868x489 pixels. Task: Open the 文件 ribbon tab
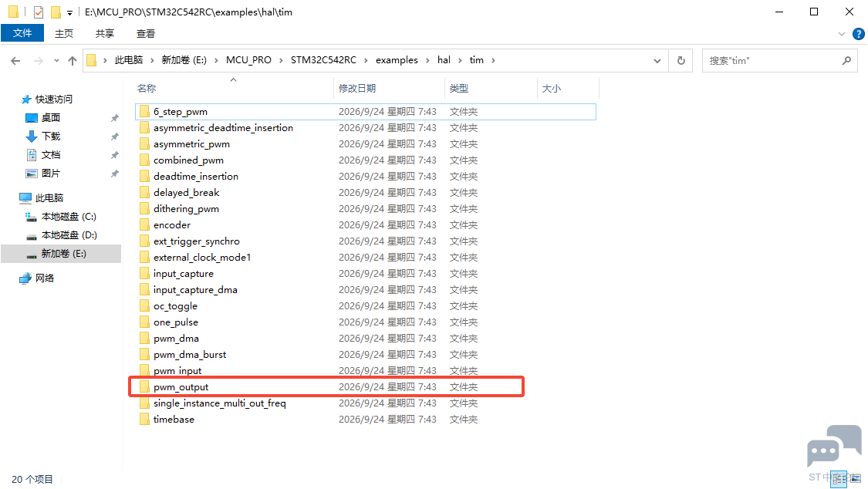pyautogui.click(x=22, y=33)
